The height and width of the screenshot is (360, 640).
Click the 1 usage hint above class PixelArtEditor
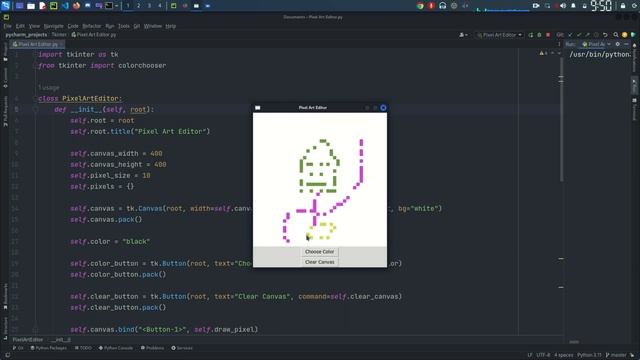(x=49, y=88)
